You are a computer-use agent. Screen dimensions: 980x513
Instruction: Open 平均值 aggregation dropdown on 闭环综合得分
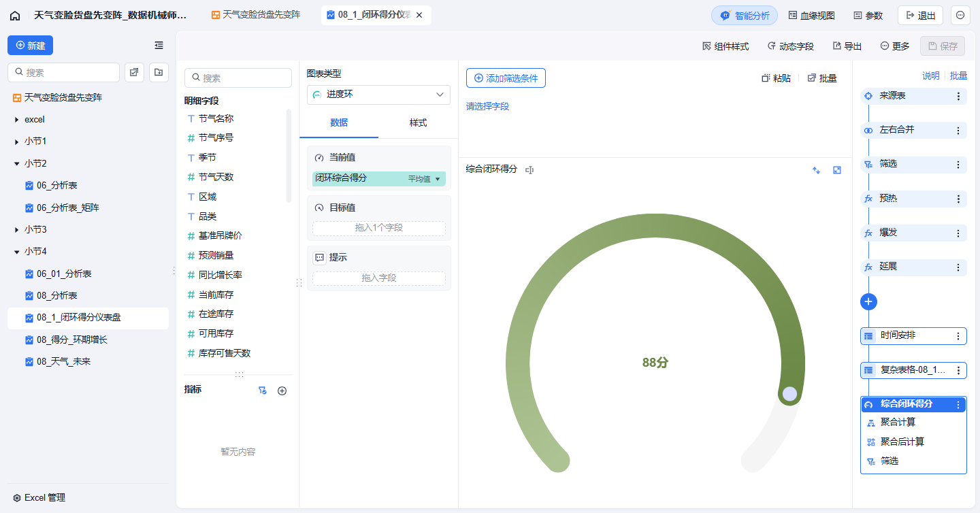pos(425,179)
